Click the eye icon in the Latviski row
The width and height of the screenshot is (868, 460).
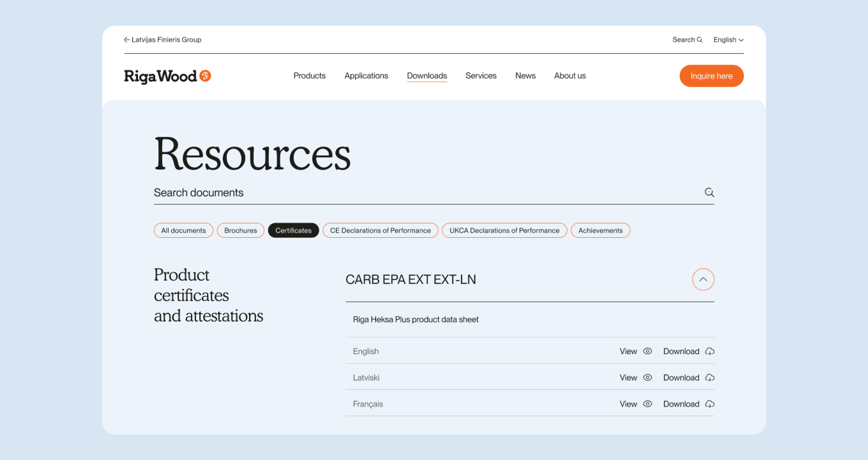click(647, 377)
